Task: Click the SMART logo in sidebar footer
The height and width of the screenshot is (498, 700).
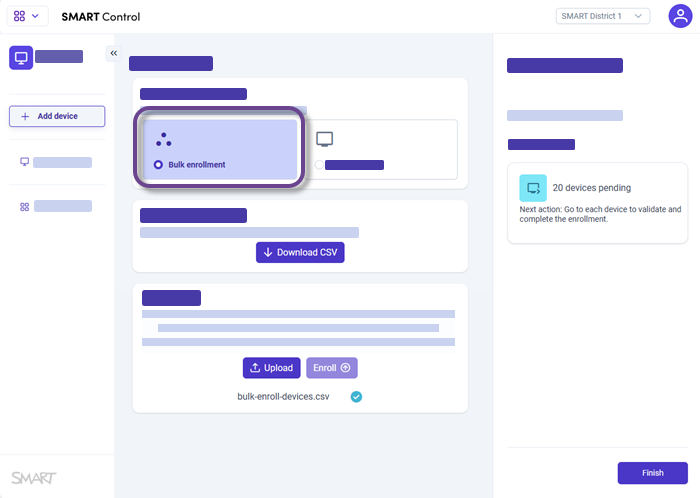Action: [34, 478]
